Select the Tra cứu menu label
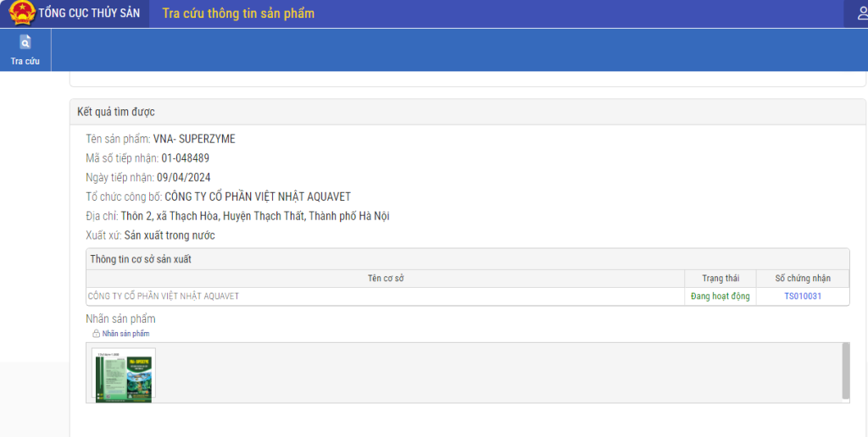 [25, 61]
